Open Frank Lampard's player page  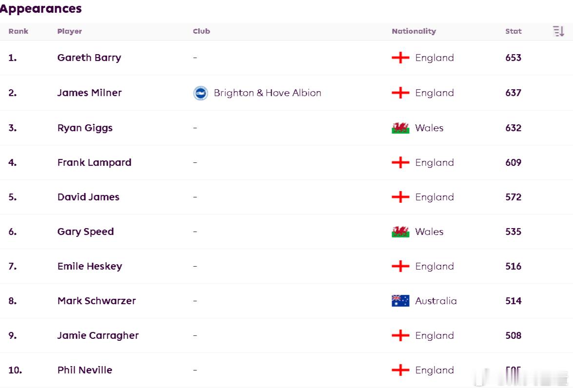coord(94,162)
